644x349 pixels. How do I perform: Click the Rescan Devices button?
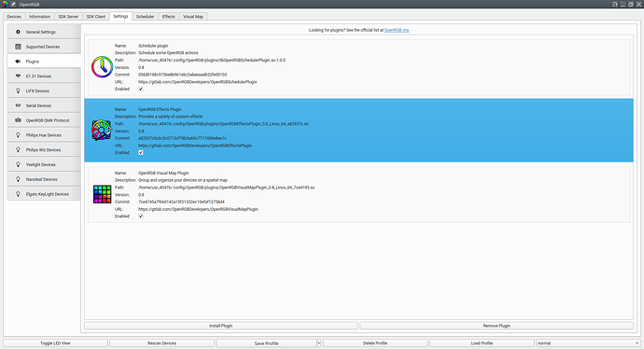(x=161, y=342)
